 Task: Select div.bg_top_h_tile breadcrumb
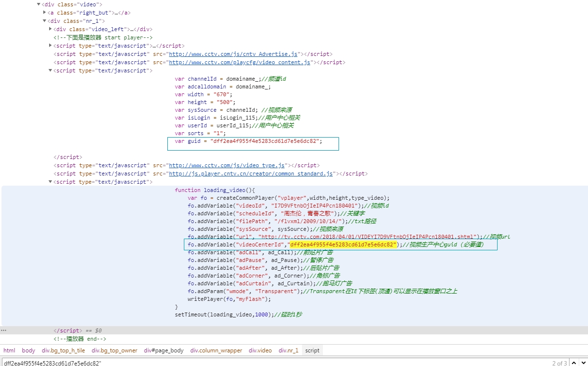click(63, 350)
